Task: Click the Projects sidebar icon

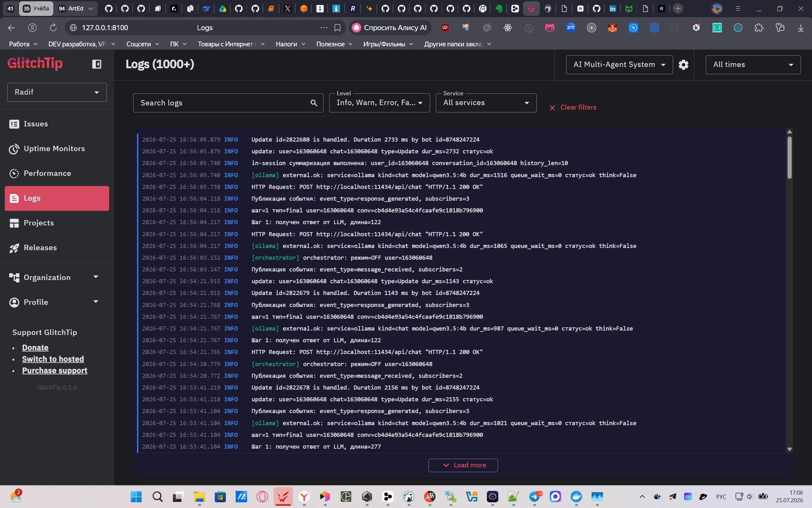Action: click(14, 223)
